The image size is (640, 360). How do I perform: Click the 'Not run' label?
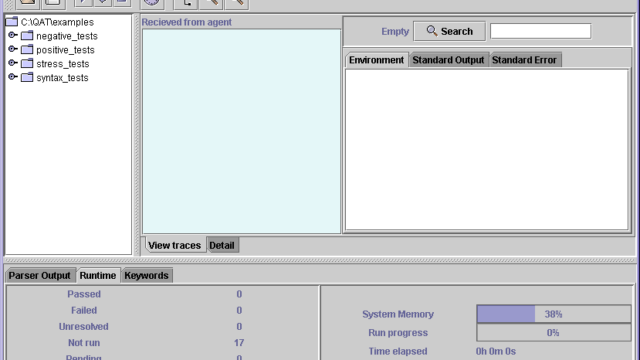tap(84, 343)
